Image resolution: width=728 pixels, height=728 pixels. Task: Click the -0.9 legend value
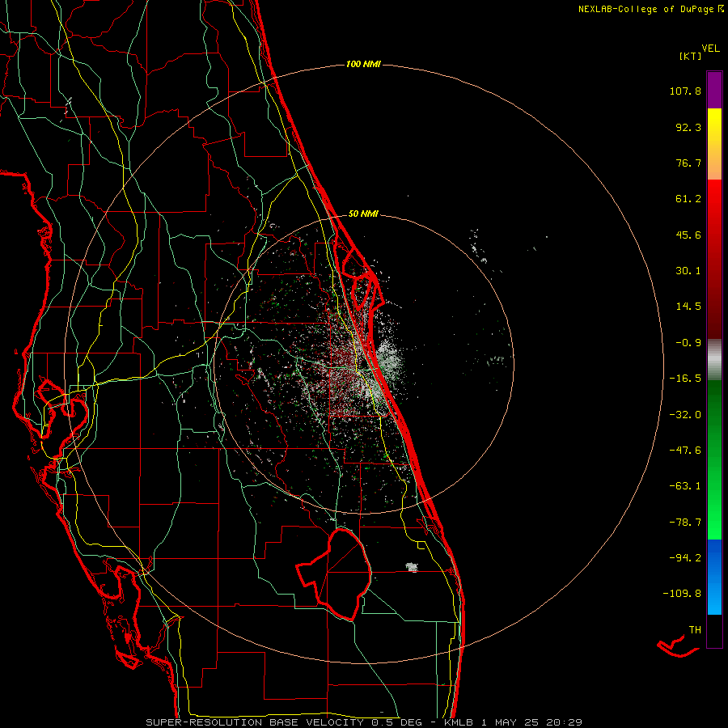coord(688,343)
